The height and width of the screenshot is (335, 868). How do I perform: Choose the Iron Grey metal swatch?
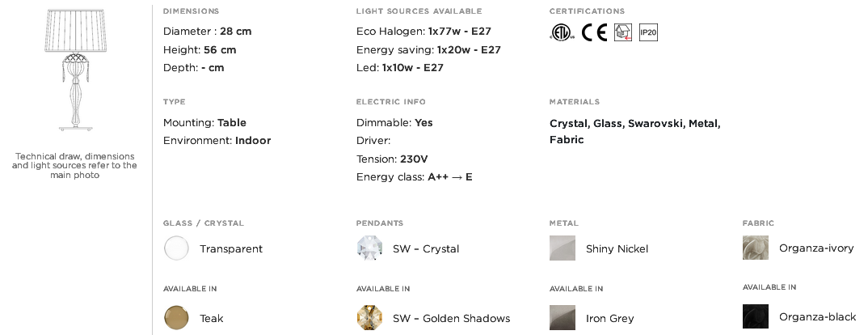(x=563, y=318)
